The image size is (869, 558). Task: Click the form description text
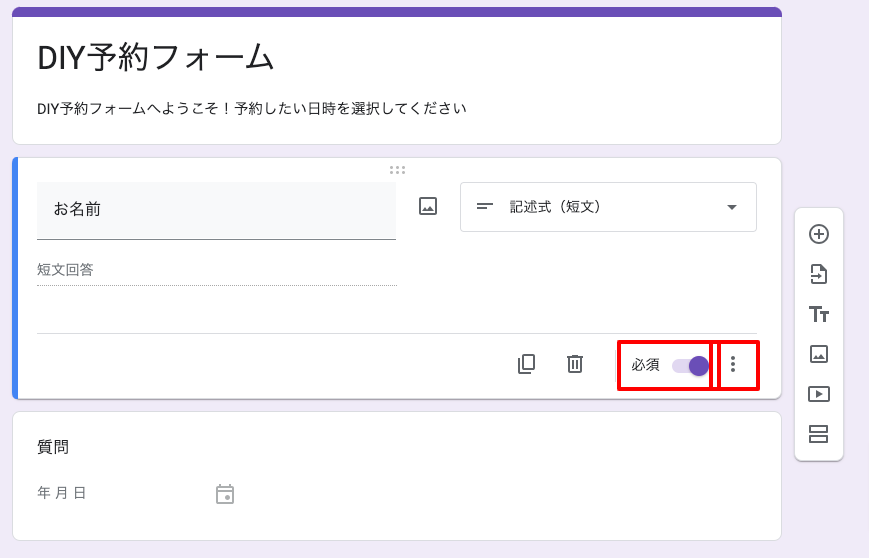252,108
